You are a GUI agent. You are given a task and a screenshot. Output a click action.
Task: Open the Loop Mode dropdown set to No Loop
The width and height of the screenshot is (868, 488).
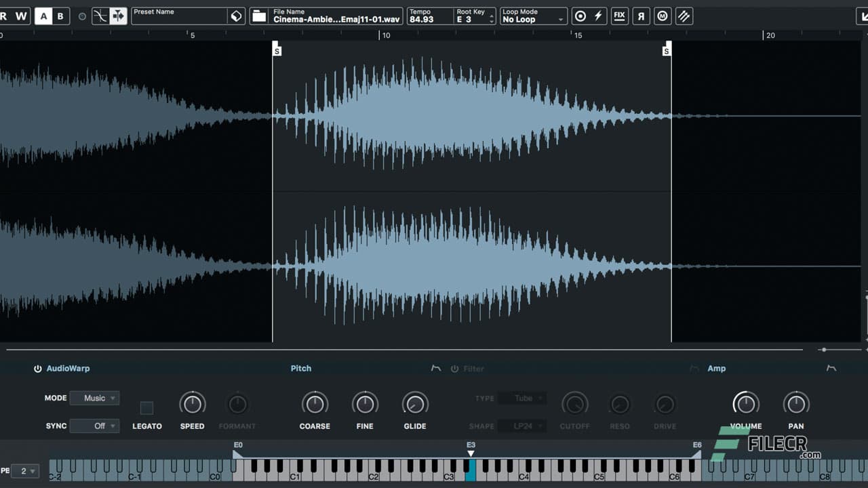click(534, 19)
